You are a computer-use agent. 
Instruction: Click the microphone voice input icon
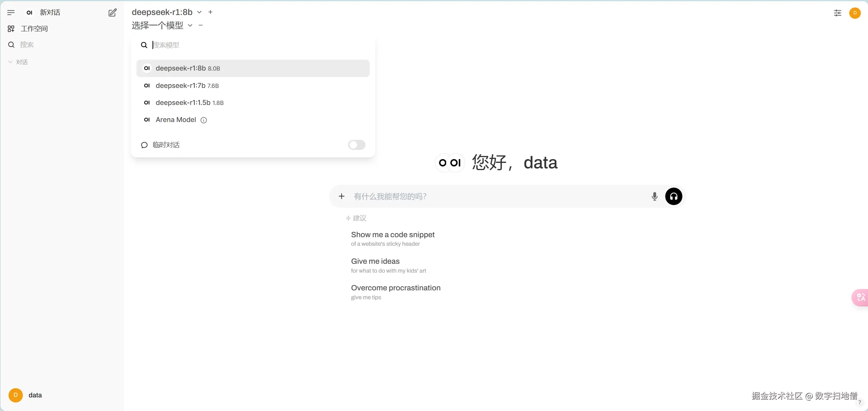(654, 196)
